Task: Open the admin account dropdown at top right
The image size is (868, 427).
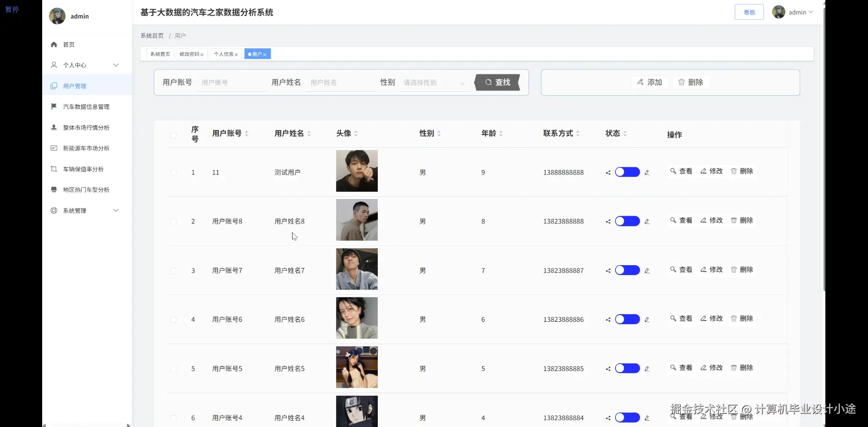Action: pos(793,12)
